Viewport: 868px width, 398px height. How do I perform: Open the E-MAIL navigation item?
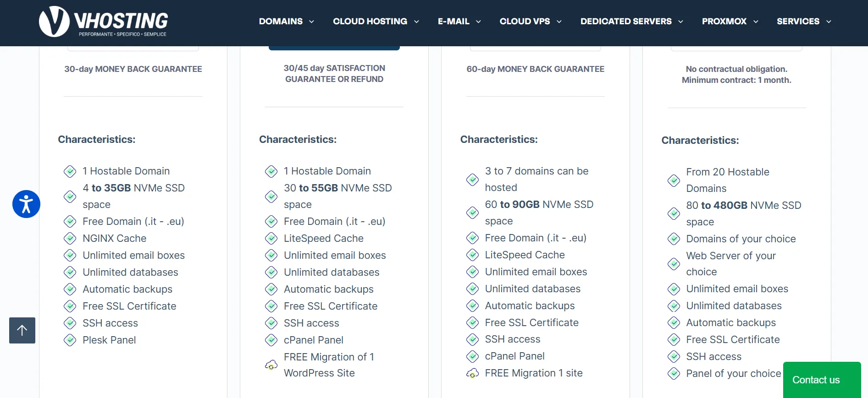coord(453,21)
